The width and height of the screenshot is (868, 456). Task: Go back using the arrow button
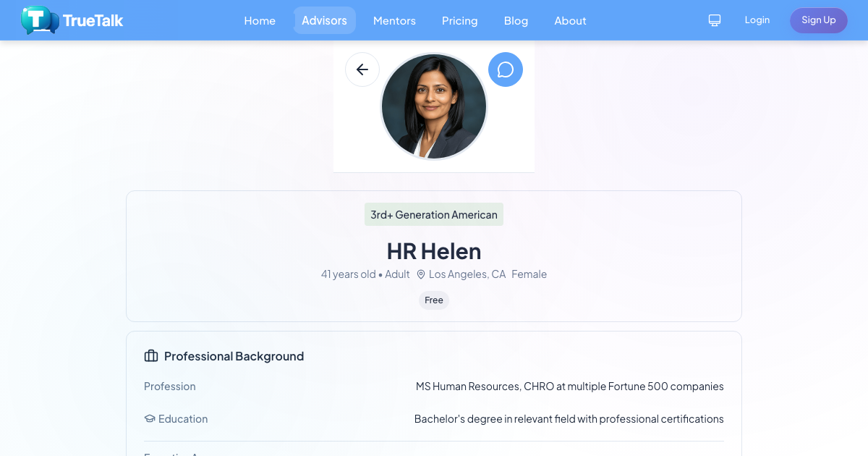click(x=362, y=69)
